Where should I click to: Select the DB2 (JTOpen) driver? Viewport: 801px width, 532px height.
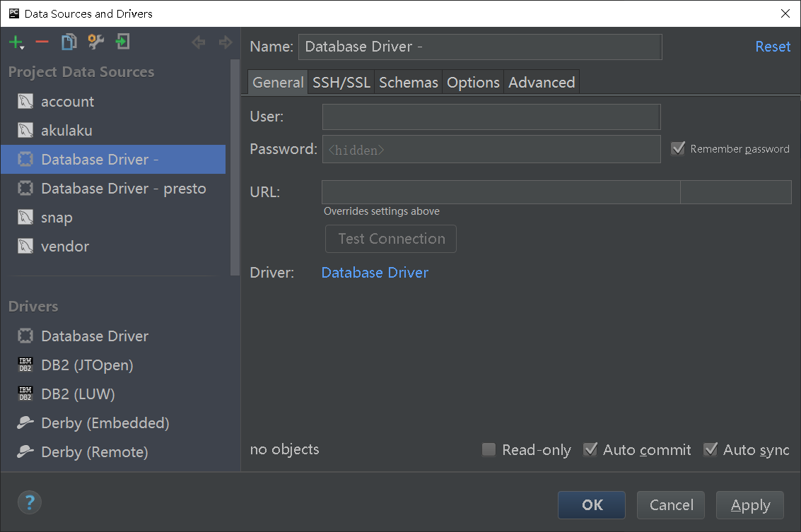pos(86,365)
